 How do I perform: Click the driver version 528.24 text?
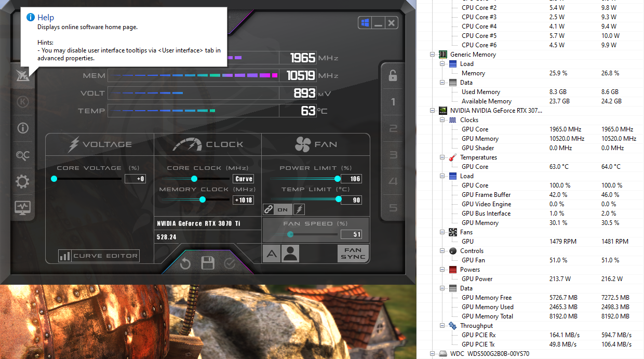[167, 237]
